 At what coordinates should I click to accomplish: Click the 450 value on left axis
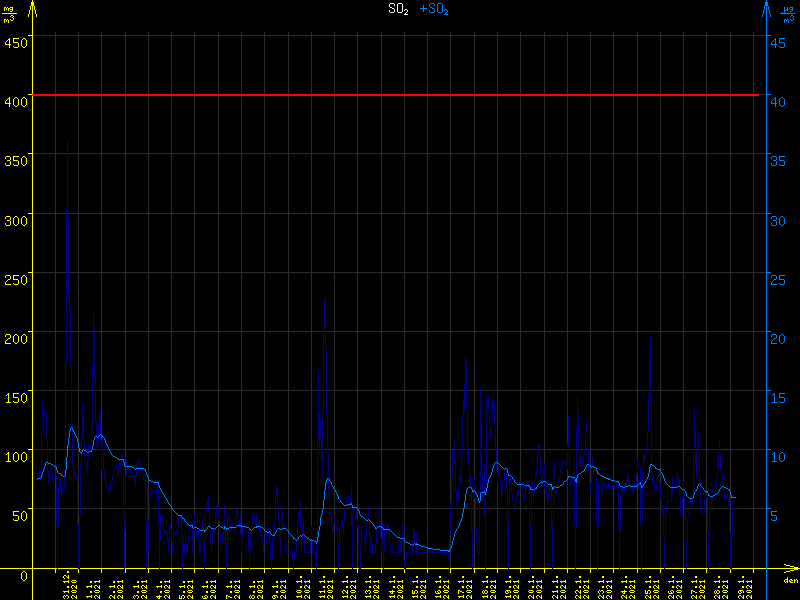point(15,42)
